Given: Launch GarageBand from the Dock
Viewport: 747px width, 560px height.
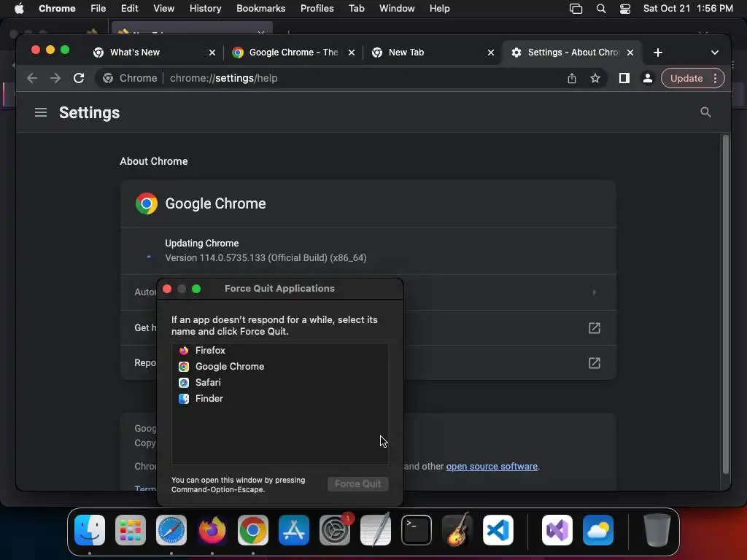Looking at the screenshot, I should tap(457, 530).
